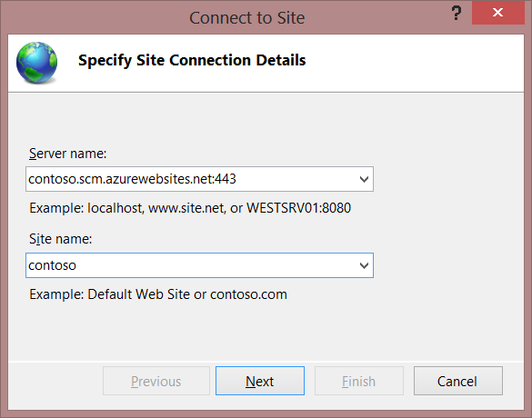Select the Server name label
This screenshot has width=532, height=418.
click(68, 154)
